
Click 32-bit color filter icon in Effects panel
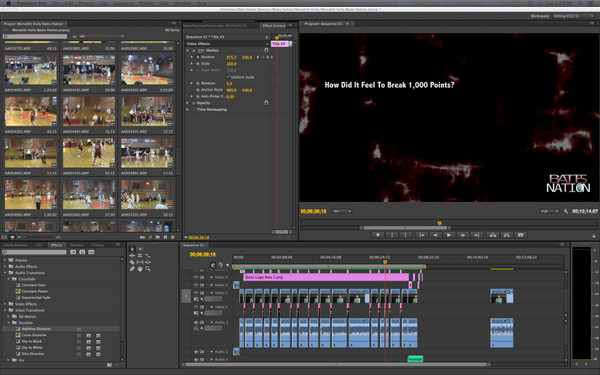82,252
